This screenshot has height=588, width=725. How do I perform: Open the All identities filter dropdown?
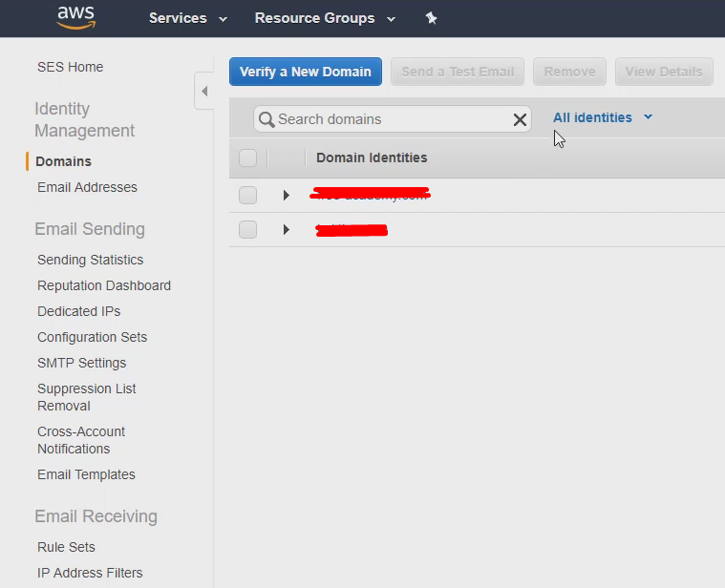[x=603, y=117]
